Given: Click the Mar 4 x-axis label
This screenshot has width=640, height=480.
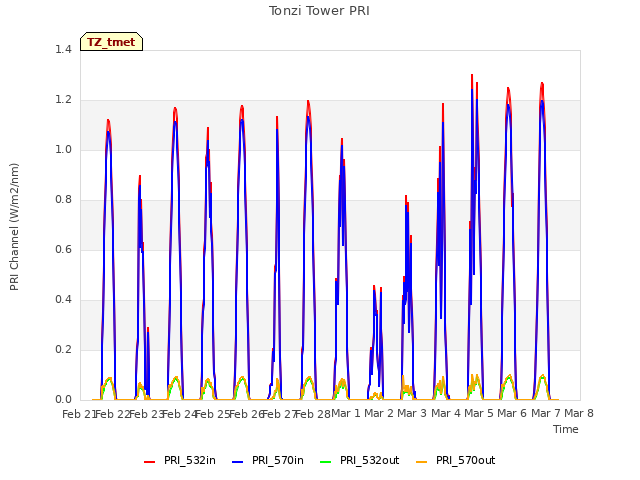Looking at the screenshot, I should coord(446,413).
